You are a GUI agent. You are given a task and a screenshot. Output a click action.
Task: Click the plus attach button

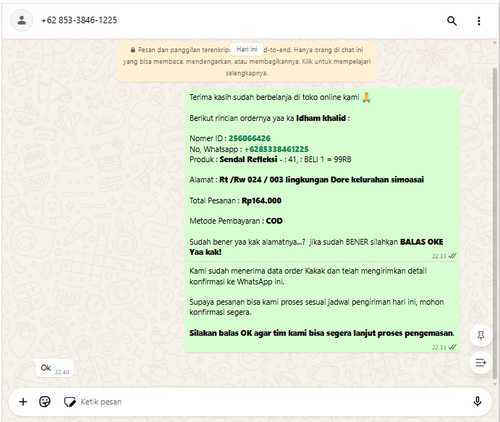[x=23, y=402]
